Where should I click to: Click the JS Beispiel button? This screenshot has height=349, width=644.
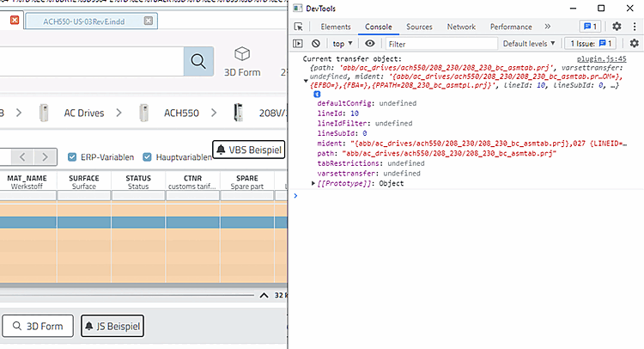[x=112, y=326]
